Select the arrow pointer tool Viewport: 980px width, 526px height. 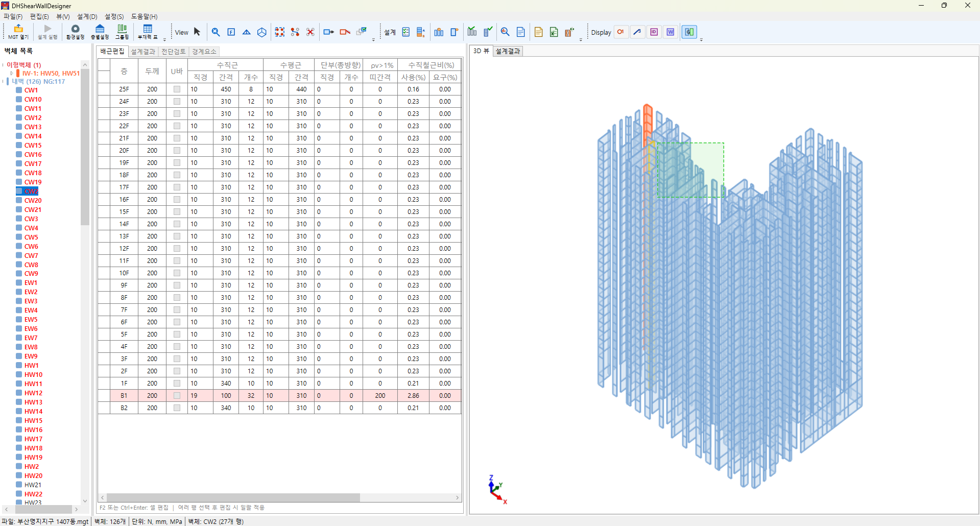(x=197, y=32)
